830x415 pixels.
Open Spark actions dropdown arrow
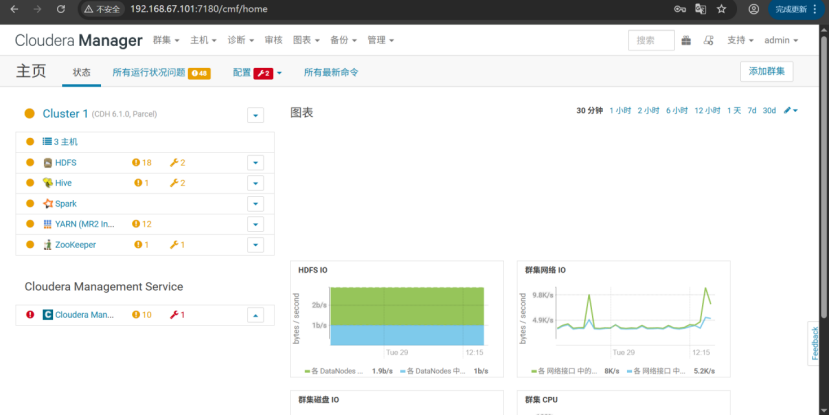pos(256,204)
